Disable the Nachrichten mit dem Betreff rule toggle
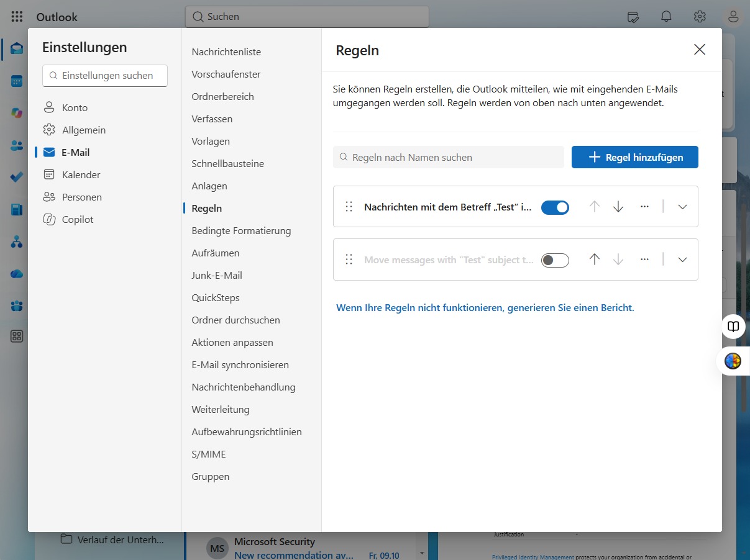Viewport: 750px width, 560px height. click(555, 207)
